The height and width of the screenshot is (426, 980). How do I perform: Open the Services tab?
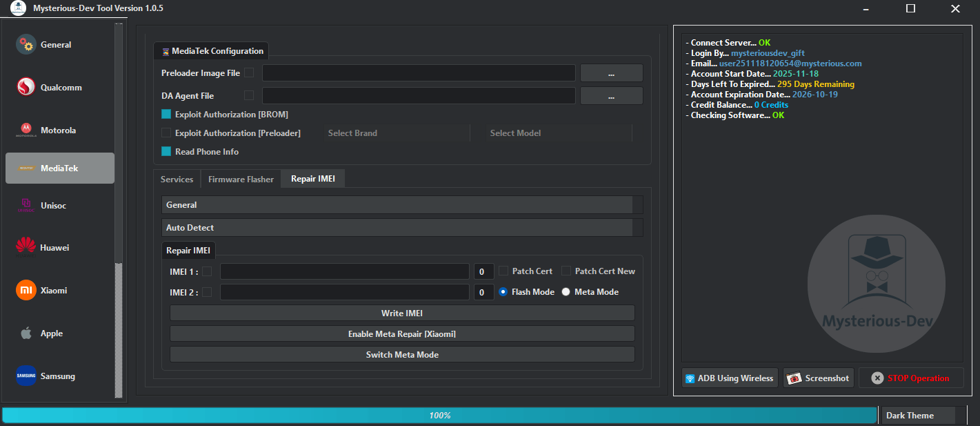(177, 178)
